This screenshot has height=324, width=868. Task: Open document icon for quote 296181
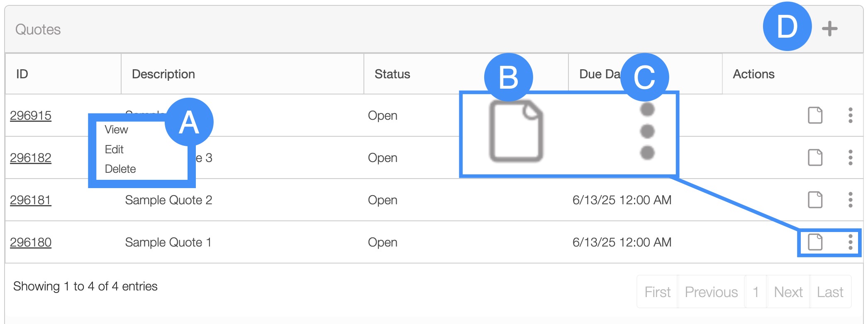click(815, 200)
